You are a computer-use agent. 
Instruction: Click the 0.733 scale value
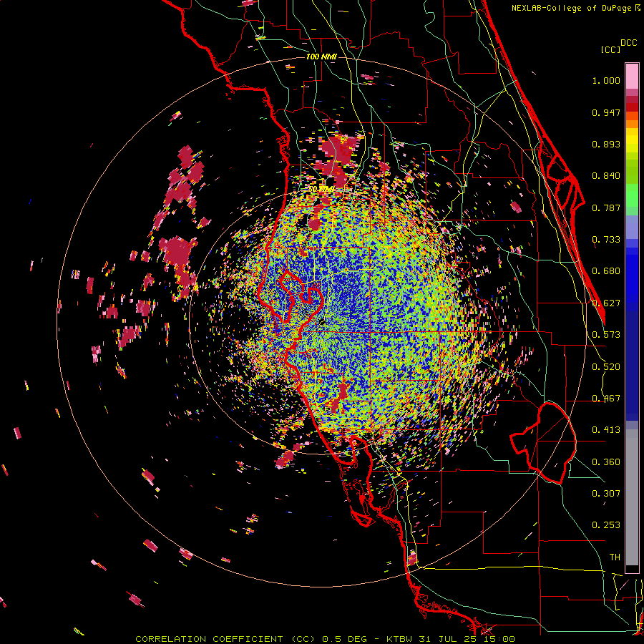click(x=606, y=240)
